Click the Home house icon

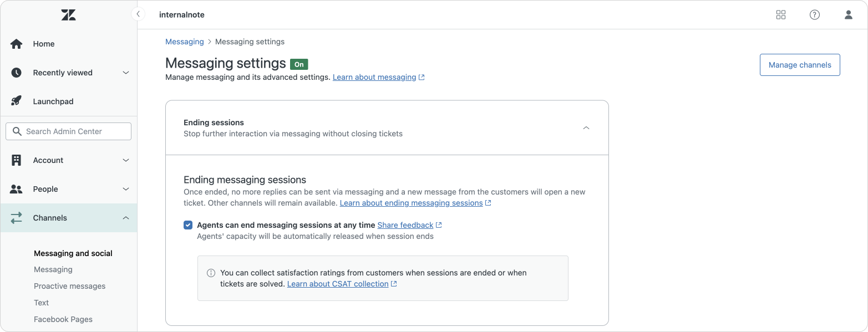17,44
